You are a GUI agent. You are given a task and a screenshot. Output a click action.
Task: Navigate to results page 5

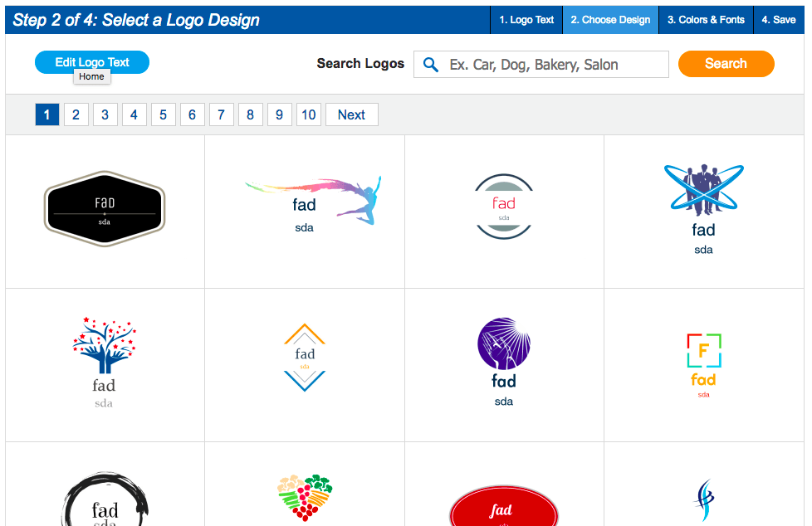click(163, 114)
